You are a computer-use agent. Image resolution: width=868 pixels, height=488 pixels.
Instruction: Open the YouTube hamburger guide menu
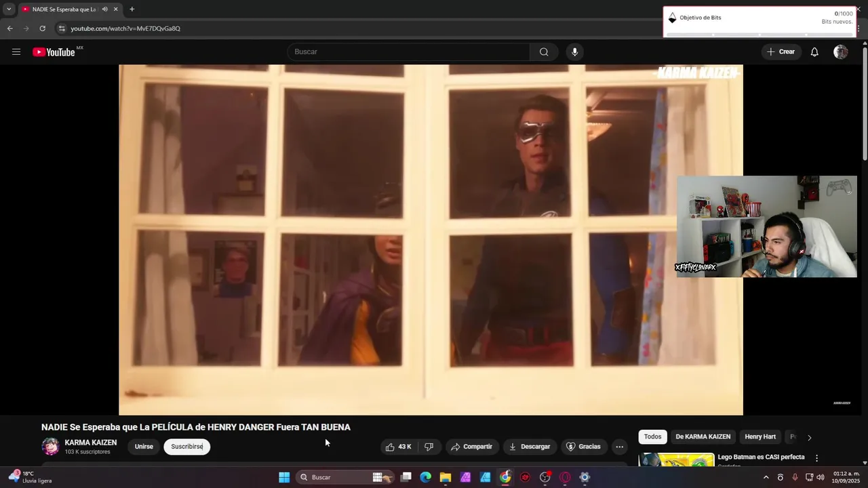[16, 52]
